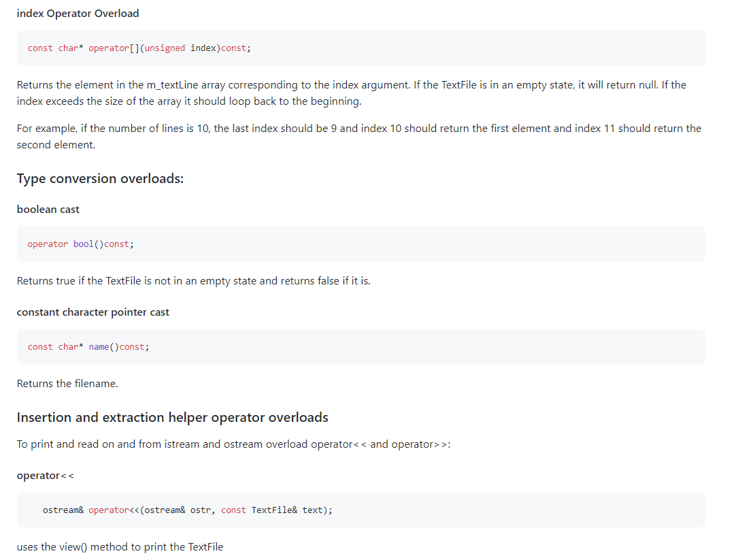The width and height of the screenshot is (749, 560).
Task: Click sentence 'To print and read on and from istream'
Action: tap(233, 444)
